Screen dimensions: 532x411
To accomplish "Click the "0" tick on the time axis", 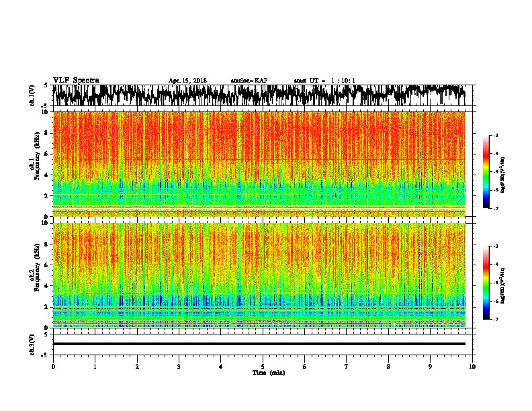I will (x=53, y=367).
